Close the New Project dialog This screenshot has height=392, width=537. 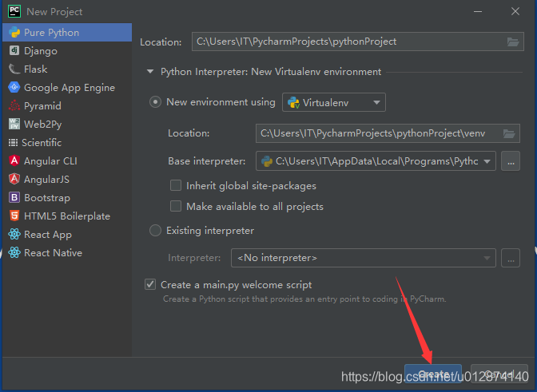[515, 11]
